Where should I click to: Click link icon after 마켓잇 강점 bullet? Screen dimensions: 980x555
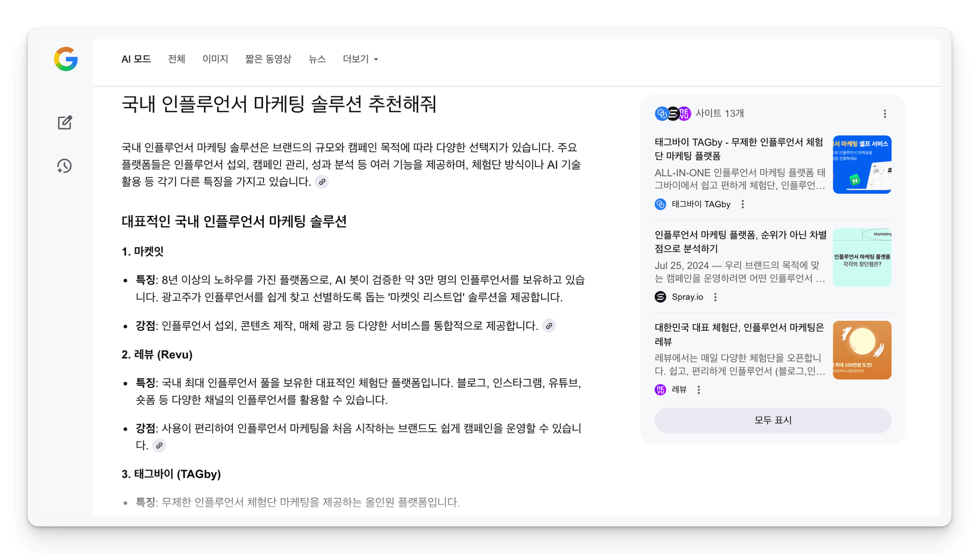click(549, 326)
